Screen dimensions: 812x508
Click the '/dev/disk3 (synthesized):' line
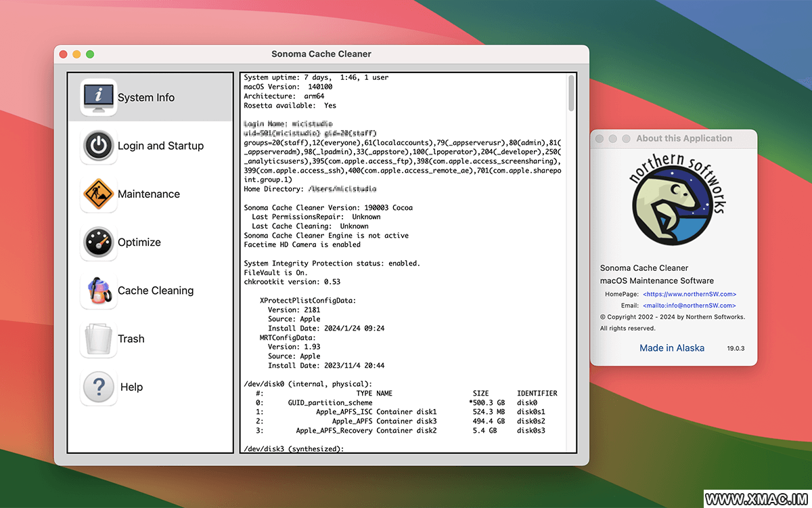[x=294, y=449]
